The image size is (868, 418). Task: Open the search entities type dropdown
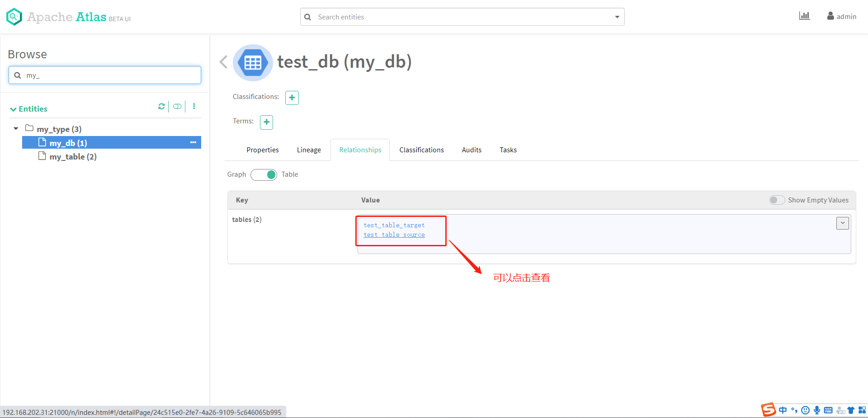point(617,17)
